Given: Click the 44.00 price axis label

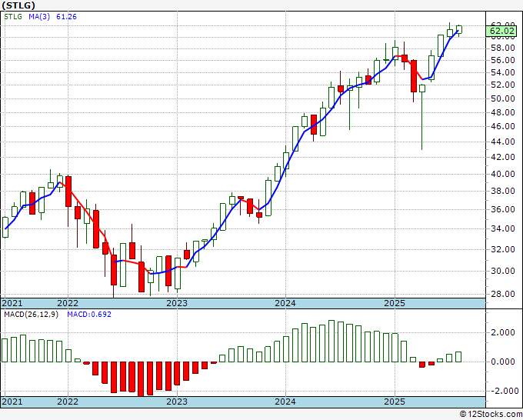Looking at the screenshot, I should pos(503,142).
